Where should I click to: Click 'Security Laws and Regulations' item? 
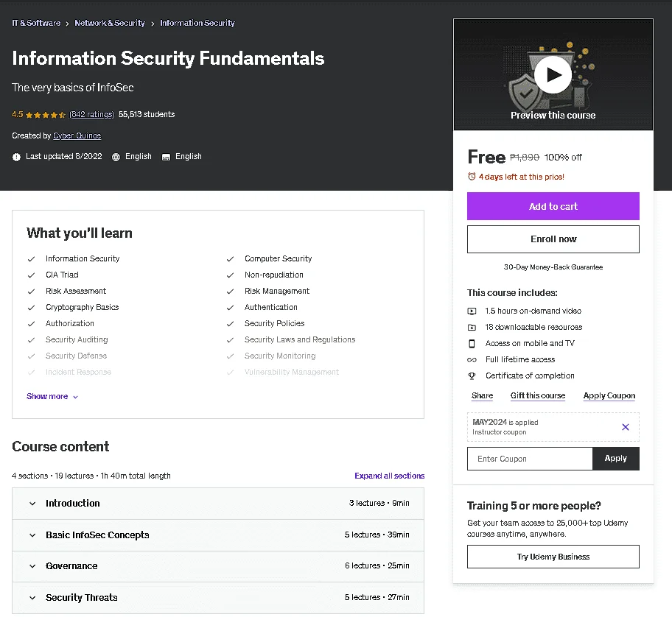pyautogui.click(x=300, y=339)
